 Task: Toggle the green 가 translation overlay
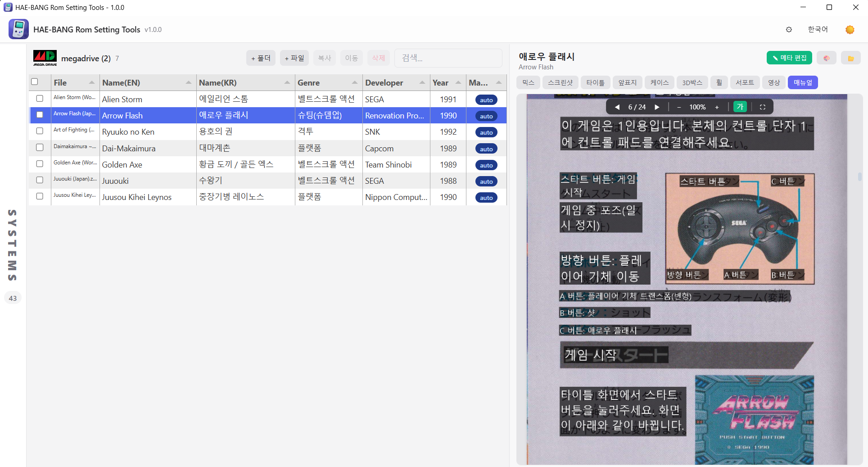[740, 107]
